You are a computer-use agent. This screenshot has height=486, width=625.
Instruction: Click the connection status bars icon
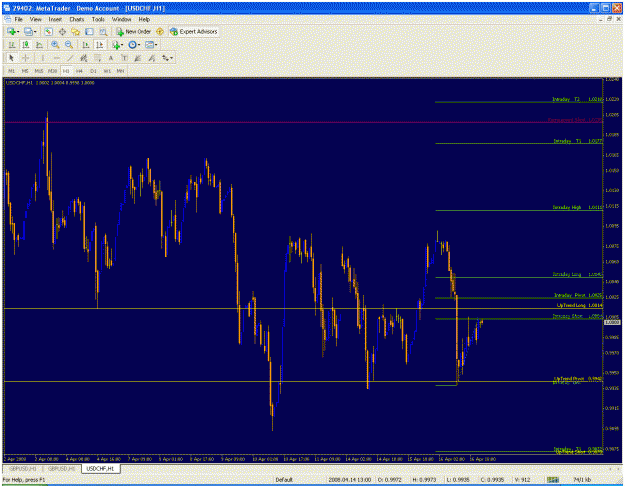[x=552, y=480]
